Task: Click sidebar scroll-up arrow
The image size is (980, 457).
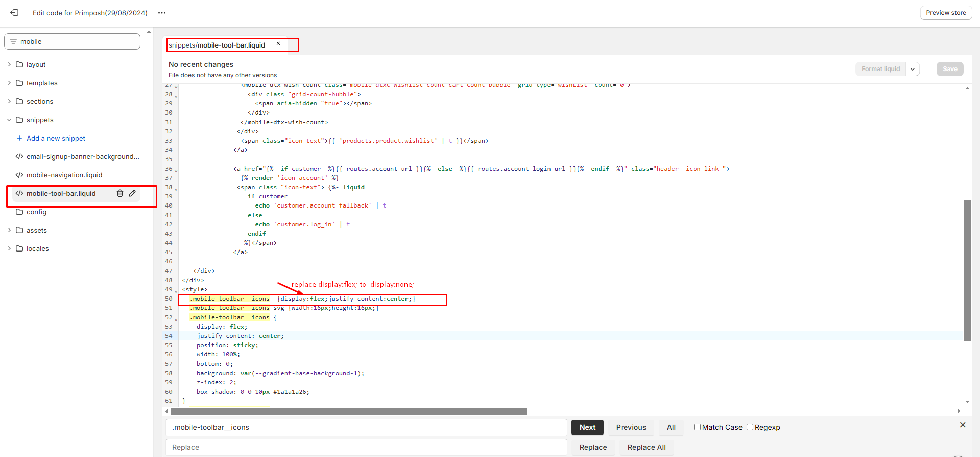Action: coord(149,32)
